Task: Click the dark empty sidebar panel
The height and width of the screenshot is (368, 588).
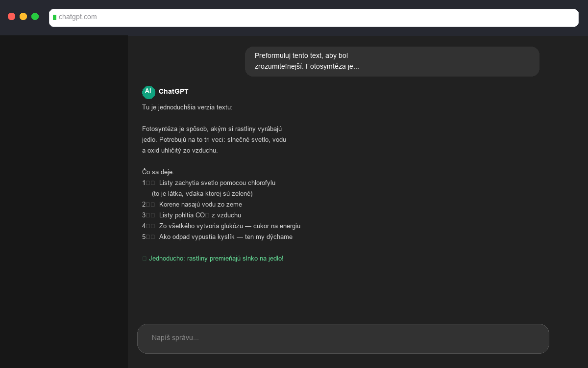Action: [64, 196]
